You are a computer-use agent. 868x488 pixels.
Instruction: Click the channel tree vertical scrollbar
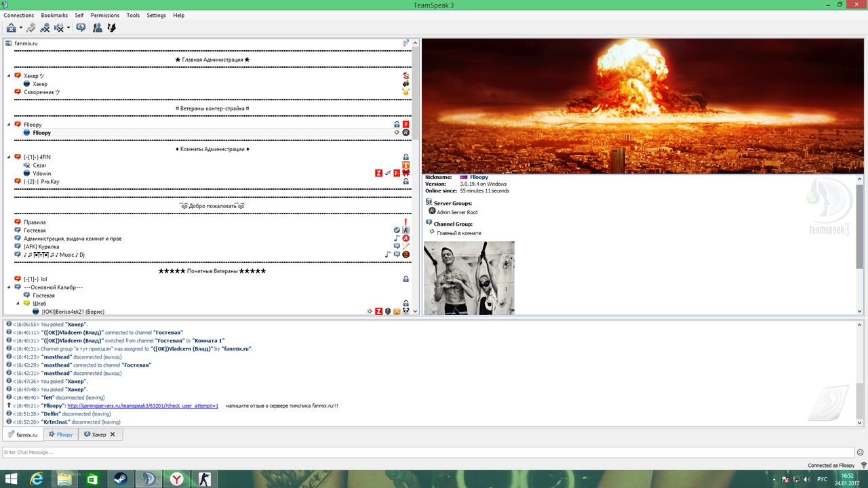pos(415,169)
